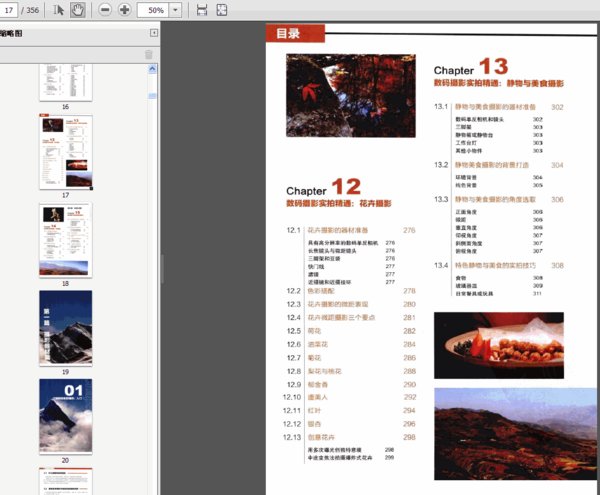Click the red hillside landscape photo
Screen dimensions: 600x495
tap(515, 434)
